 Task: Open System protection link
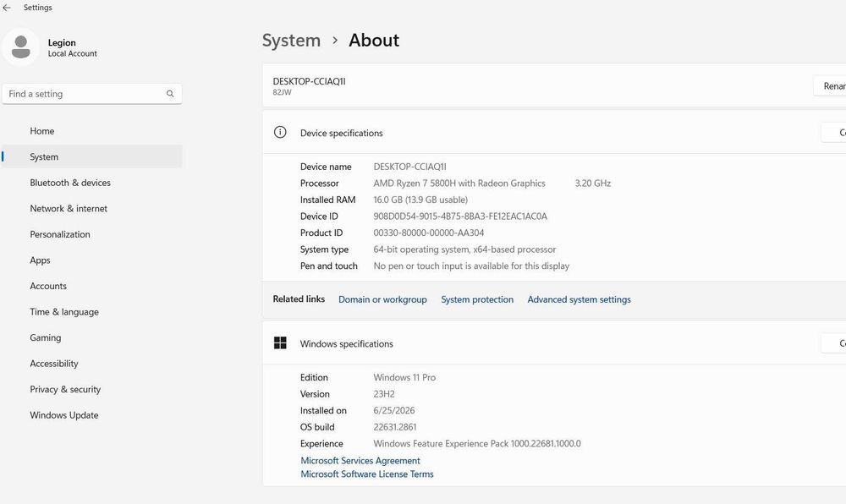click(x=477, y=299)
